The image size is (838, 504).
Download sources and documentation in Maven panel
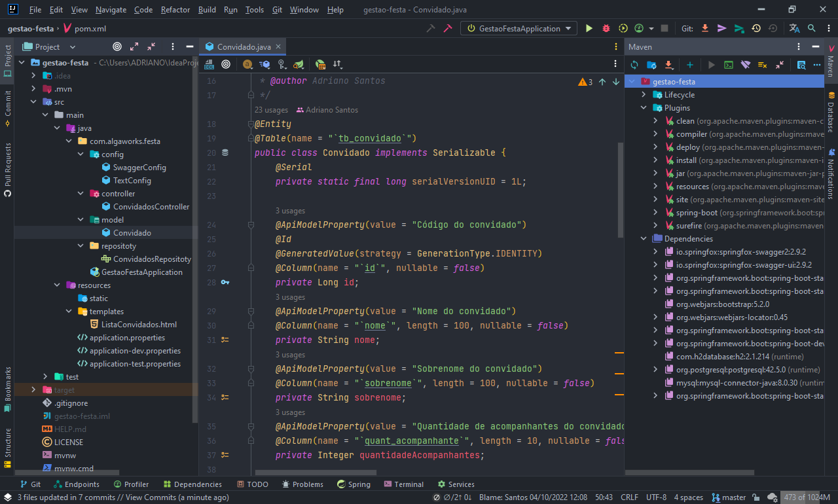pos(668,65)
